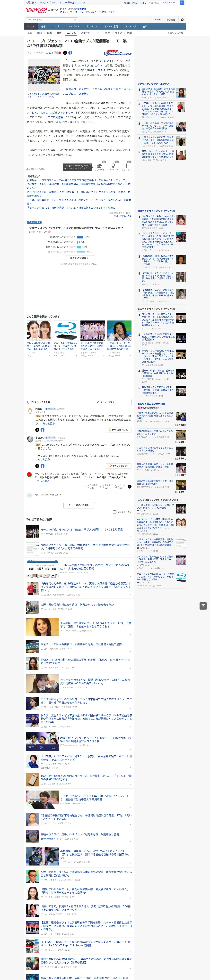210x980 pixels.
Task: Select the エンタメ category tab
Action: [71, 33]
